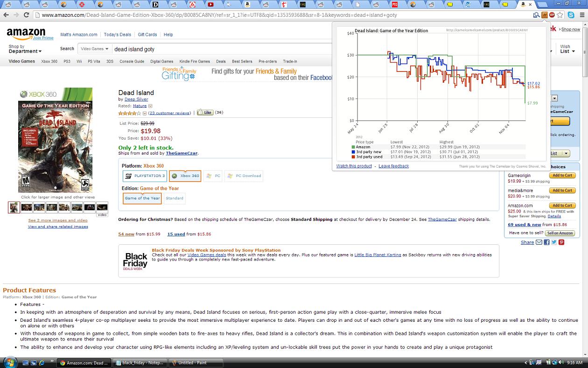Share the product on Pinterest icon
The image size is (588, 368).
point(561,242)
